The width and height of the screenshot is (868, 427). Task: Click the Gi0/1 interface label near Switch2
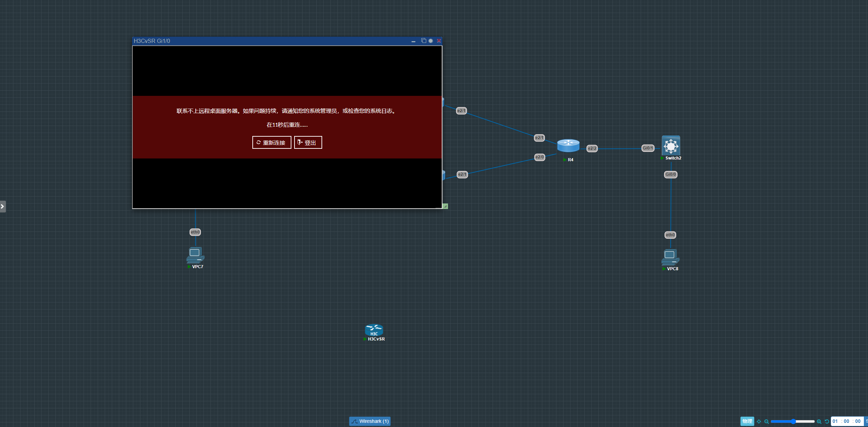[648, 148]
